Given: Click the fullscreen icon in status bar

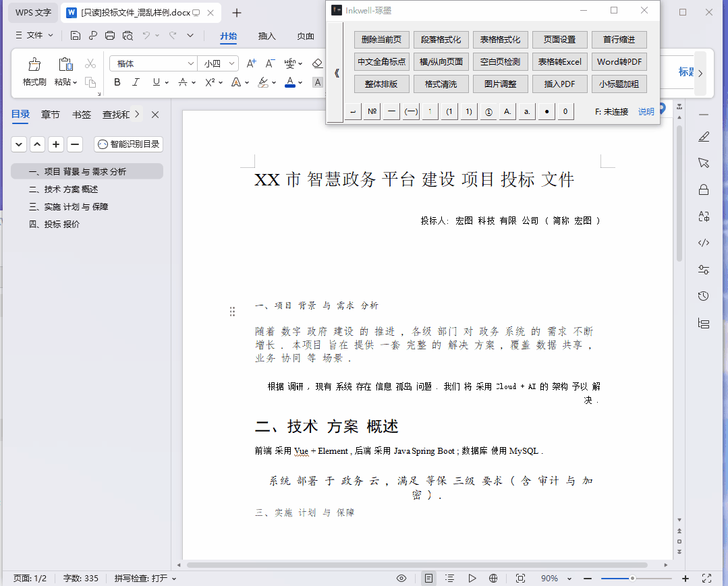Looking at the screenshot, I should click(706, 578).
